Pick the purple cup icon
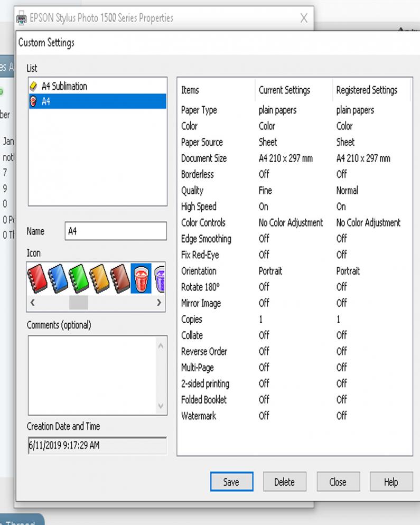 pyautogui.click(x=160, y=278)
